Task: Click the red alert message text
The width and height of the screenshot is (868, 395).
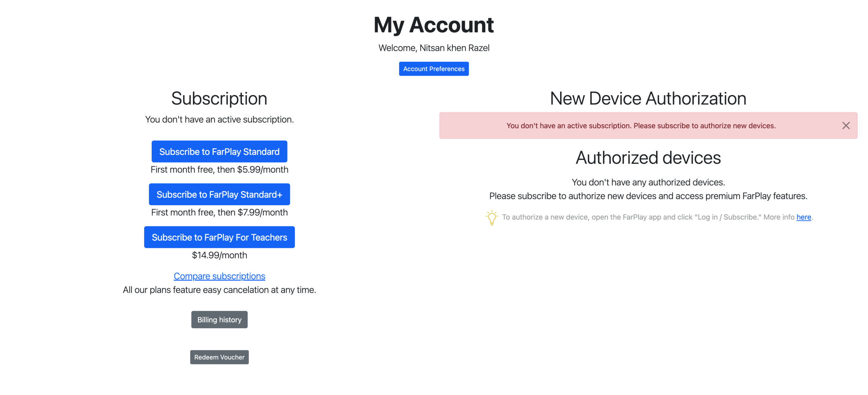Action: tap(640, 126)
